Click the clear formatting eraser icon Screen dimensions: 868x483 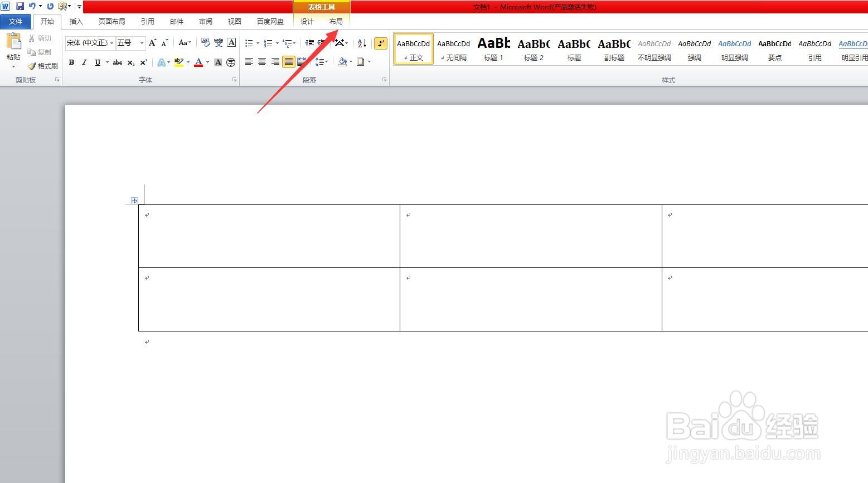click(x=205, y=43)
